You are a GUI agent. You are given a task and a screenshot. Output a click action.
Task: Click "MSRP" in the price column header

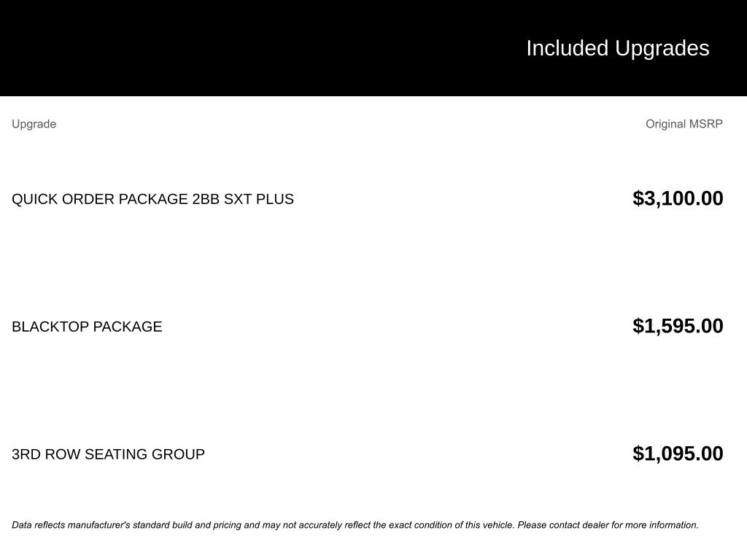pos(706,124)
